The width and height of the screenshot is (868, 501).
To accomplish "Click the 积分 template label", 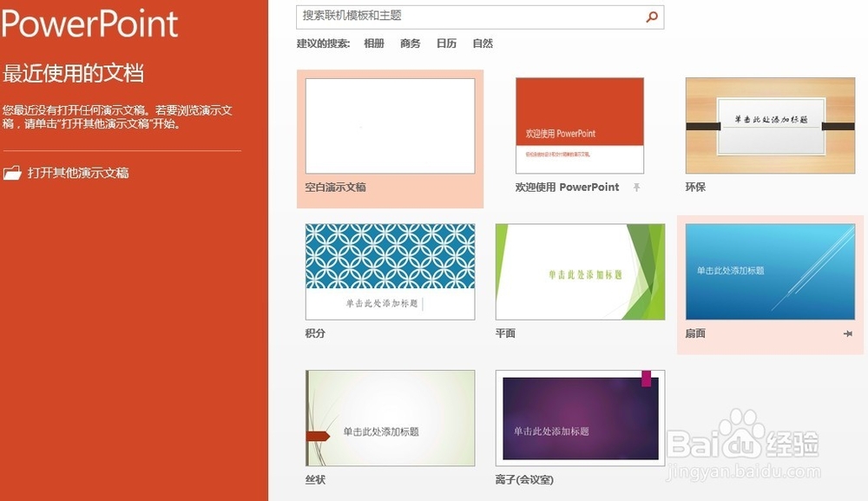I will coord(315,333).
